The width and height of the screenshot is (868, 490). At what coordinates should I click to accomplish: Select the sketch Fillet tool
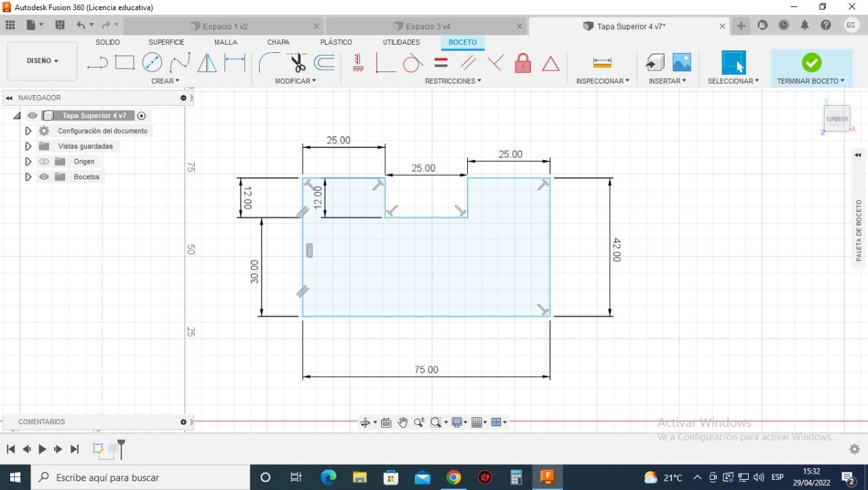[267, 63]
